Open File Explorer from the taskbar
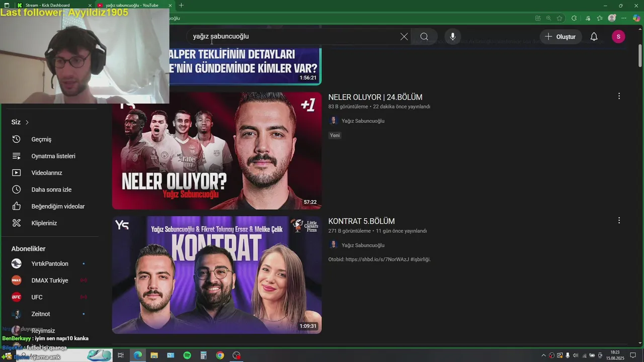 point(154,355)
